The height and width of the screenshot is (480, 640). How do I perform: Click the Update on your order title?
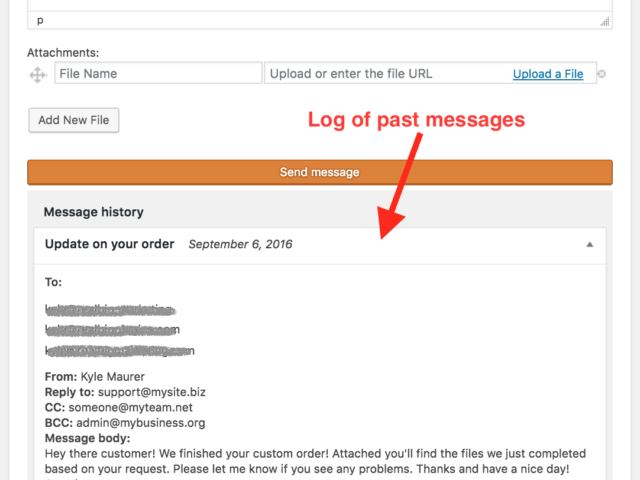pyautogui.click(x=109, y=244)
